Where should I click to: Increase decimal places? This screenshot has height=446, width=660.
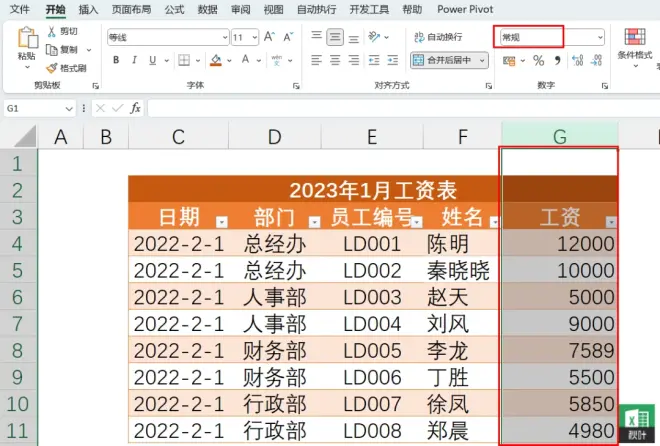point(578,61)
